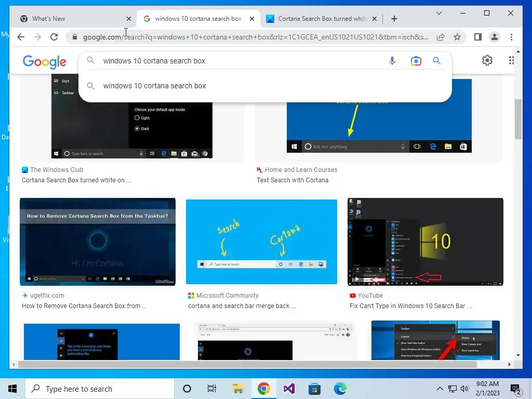Open the browser window screenshot image in bottom row
This screenshot has width=532, height=399.
[275, 341]
